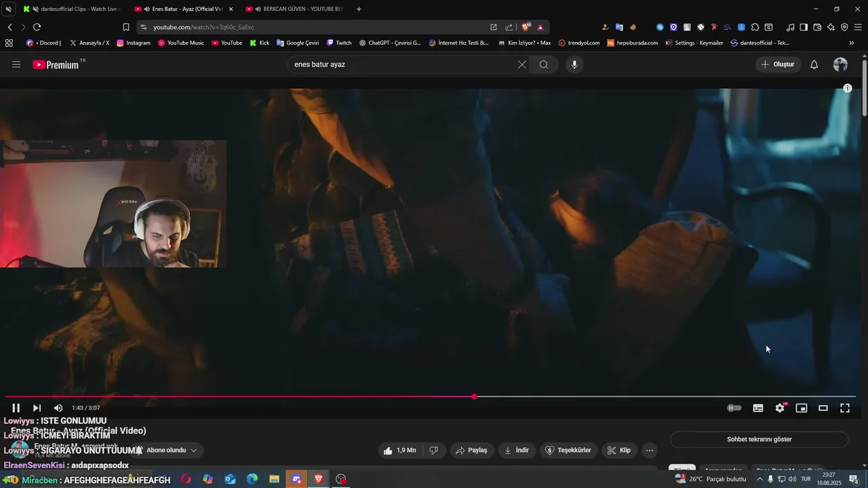Open the Twitch bookmark
The image size is (868, 488).
(x=339, y=43)
